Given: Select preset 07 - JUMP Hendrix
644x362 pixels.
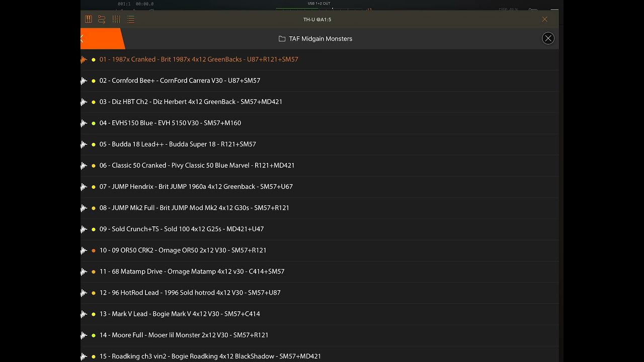Looking at the screenshot, I should coord(196,187).
